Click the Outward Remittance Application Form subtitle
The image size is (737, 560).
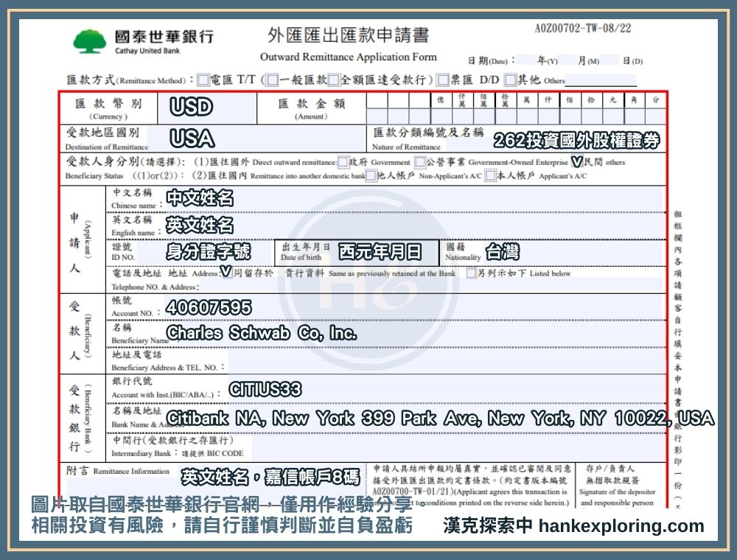tap(349, 57)
